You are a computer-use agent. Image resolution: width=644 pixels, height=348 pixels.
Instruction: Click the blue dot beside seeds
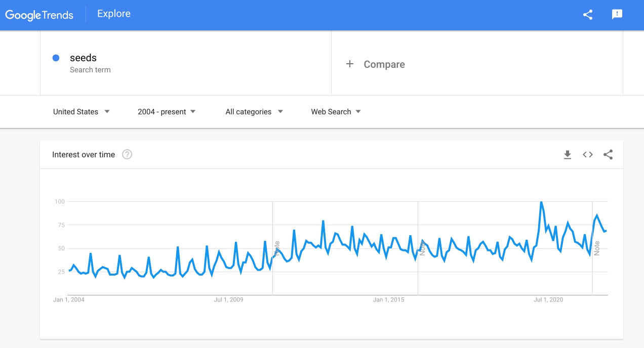coord(56,58)
